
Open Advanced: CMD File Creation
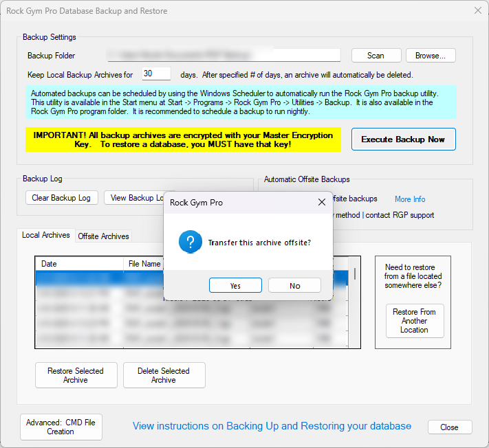click(61, 427)
